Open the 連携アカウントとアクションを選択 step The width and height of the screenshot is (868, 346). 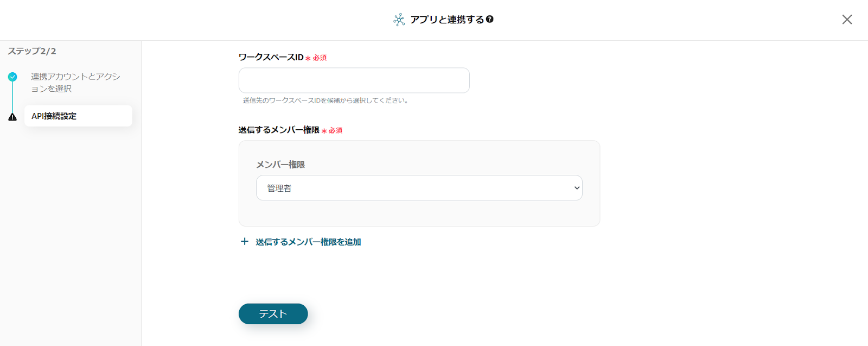(x=75, y=83)
